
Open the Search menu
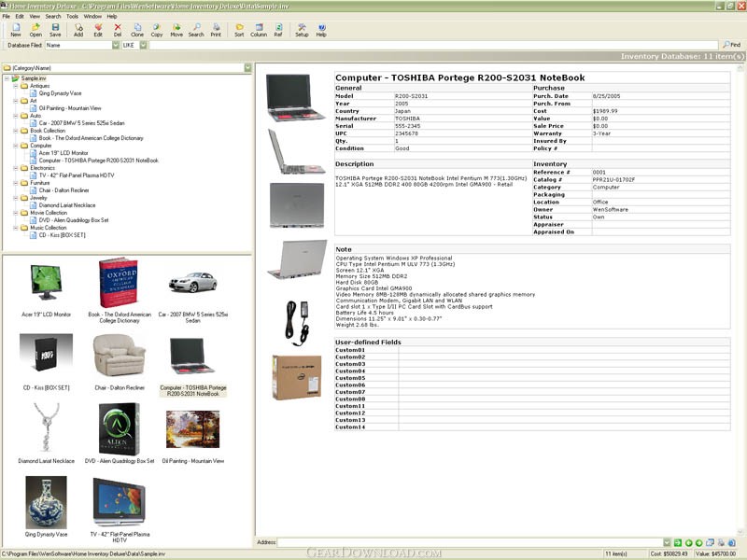point(53,16)
